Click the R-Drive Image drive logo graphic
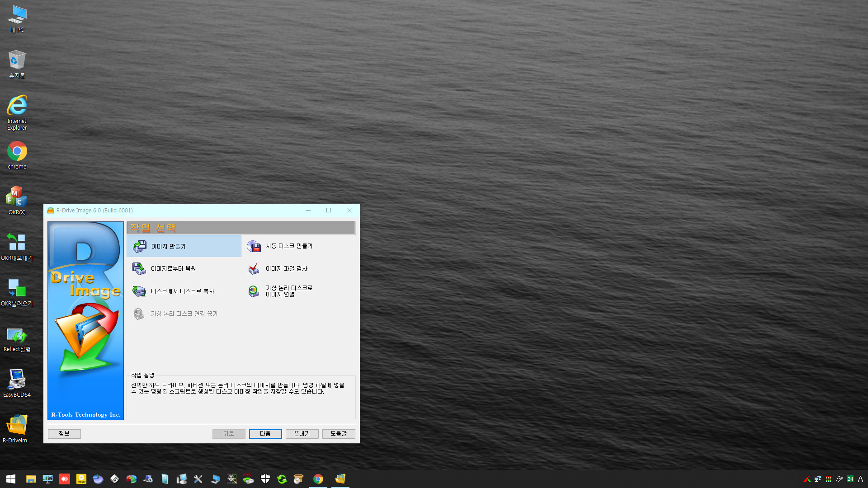Image resolution: width=868 pixels, height=488 pixels. coord(86,321)
